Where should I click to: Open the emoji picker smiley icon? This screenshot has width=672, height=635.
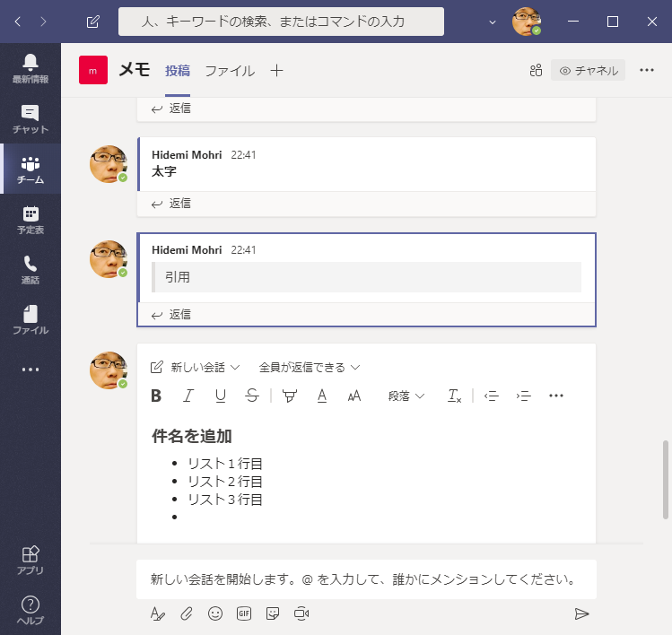[x=215, y=613]
